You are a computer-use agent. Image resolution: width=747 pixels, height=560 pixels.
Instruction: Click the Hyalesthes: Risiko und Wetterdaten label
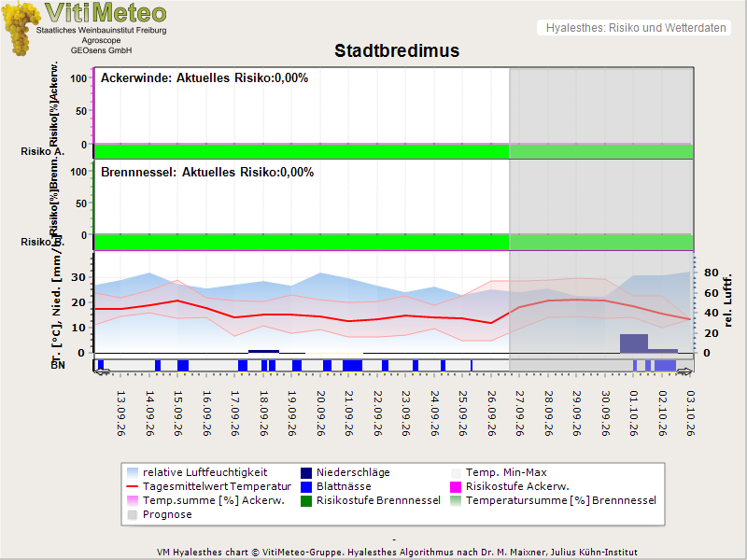coord(636,28)
